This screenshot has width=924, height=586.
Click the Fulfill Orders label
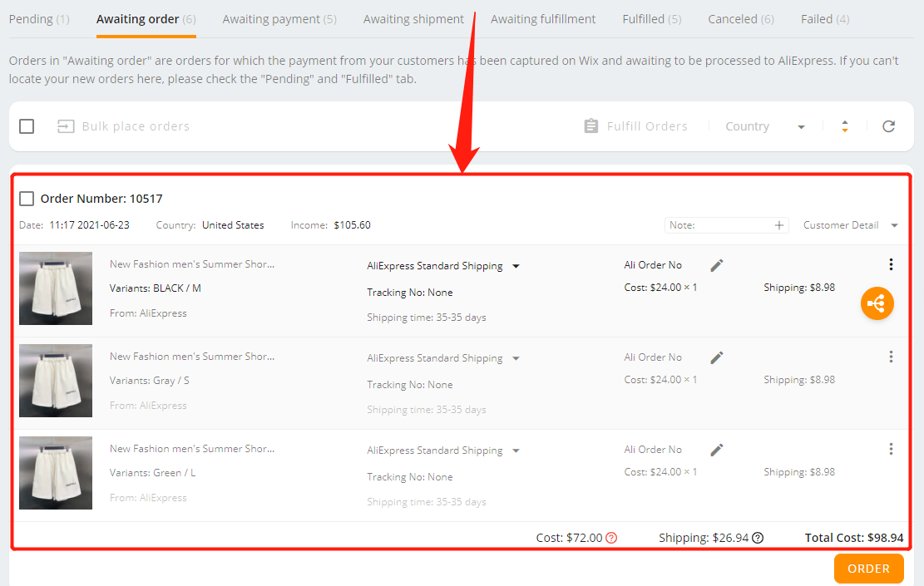click(647, 126)
